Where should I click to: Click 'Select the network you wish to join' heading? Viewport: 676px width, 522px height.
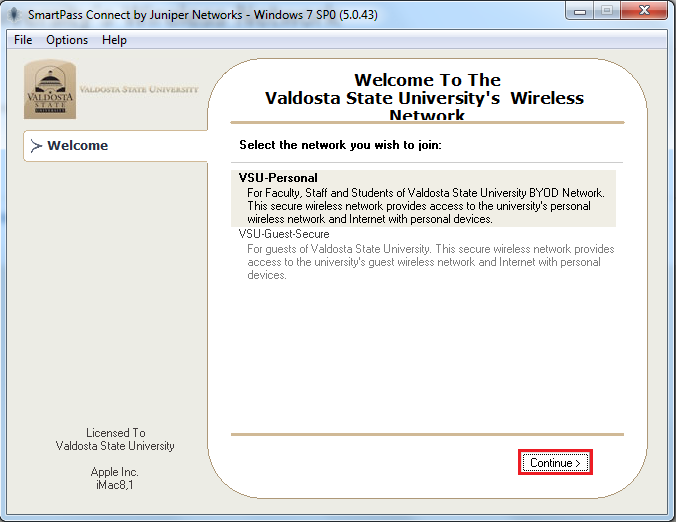click(x=340, y=145)
